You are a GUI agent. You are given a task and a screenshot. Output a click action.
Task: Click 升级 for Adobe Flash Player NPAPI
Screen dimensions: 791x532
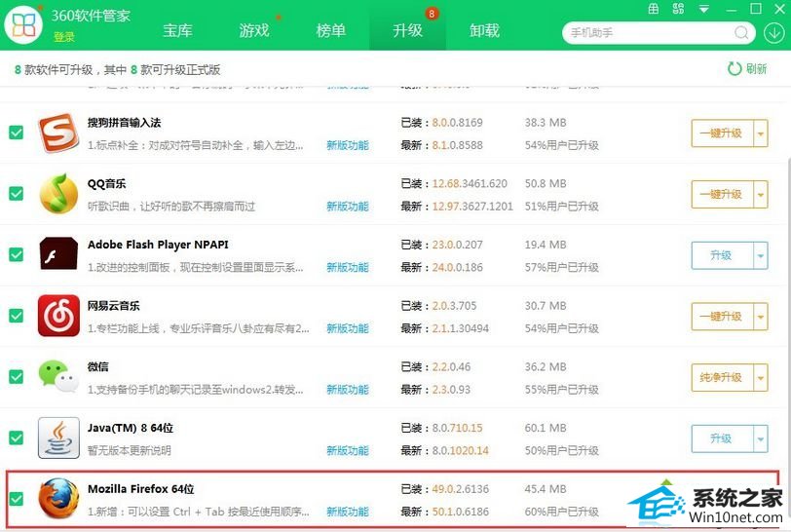click(722, 255)
